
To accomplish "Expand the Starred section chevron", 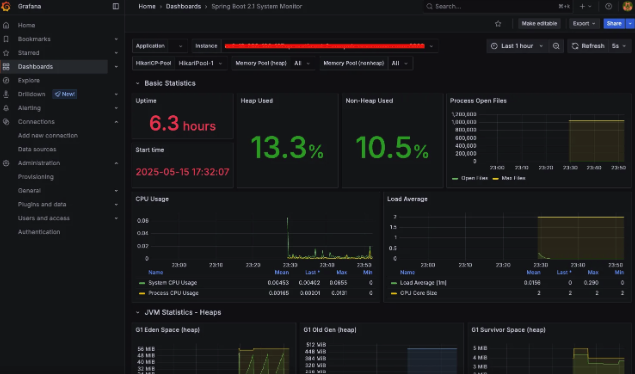I will pyautogui.click(x=116, y=53).
